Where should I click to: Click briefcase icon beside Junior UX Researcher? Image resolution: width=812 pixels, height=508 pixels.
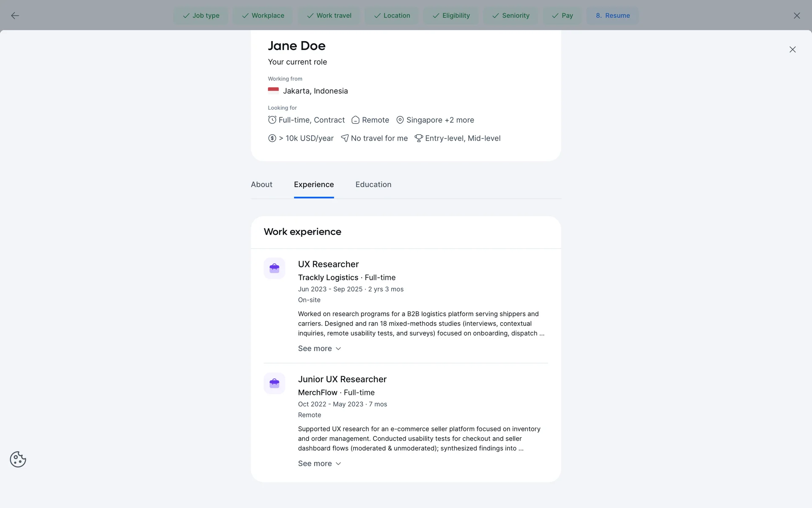click(x=274, y=384)
